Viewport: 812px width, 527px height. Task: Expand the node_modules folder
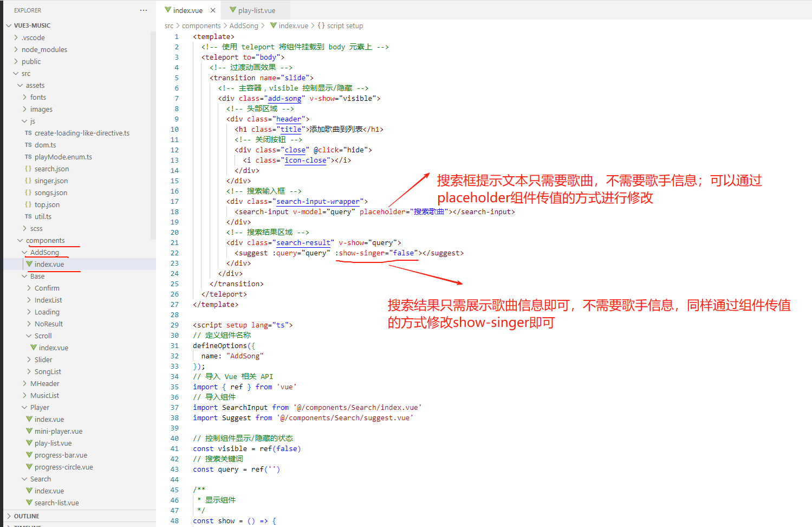(16, 49)
